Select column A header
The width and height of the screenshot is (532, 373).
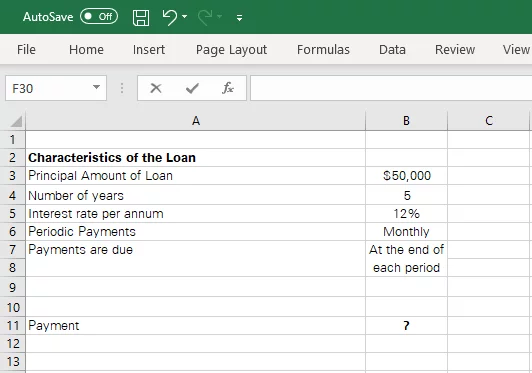point(195,120)
